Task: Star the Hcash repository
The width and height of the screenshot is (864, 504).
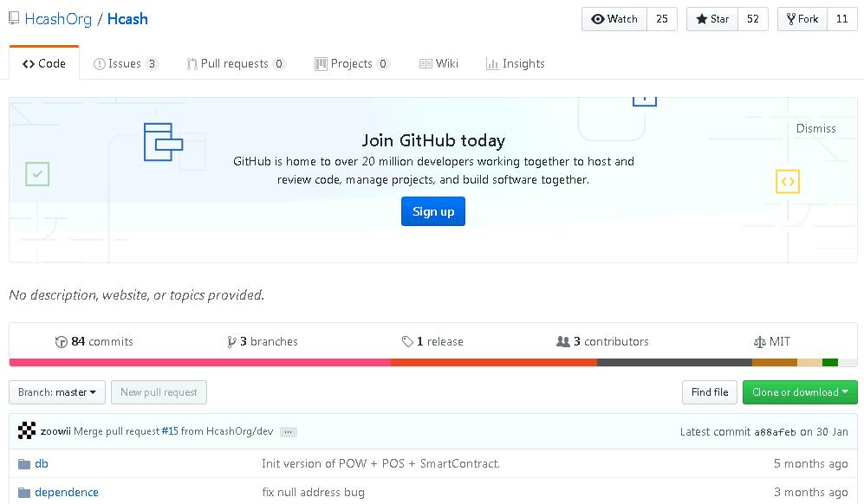Action: (711, 19)
